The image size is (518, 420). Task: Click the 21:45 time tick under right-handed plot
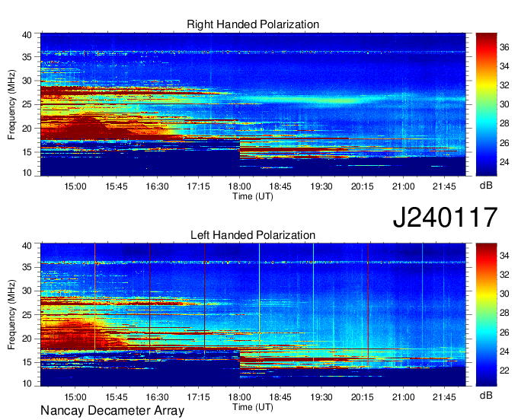(444, 186)
